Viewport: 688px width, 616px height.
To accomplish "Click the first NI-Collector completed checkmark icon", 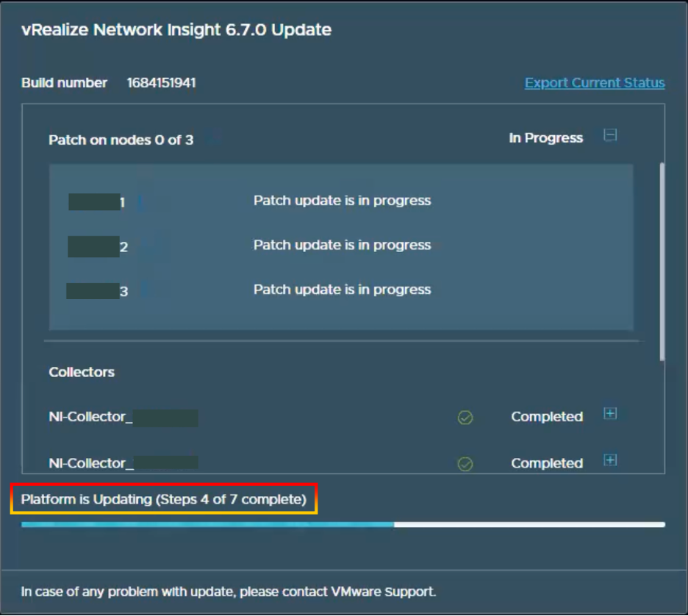I will (x=465, y=418).
